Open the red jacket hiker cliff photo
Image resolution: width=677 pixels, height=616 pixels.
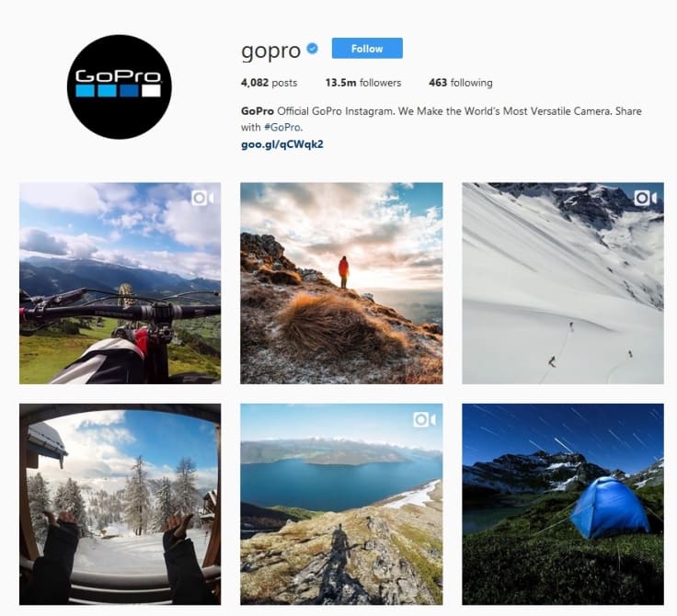[341, 283]
